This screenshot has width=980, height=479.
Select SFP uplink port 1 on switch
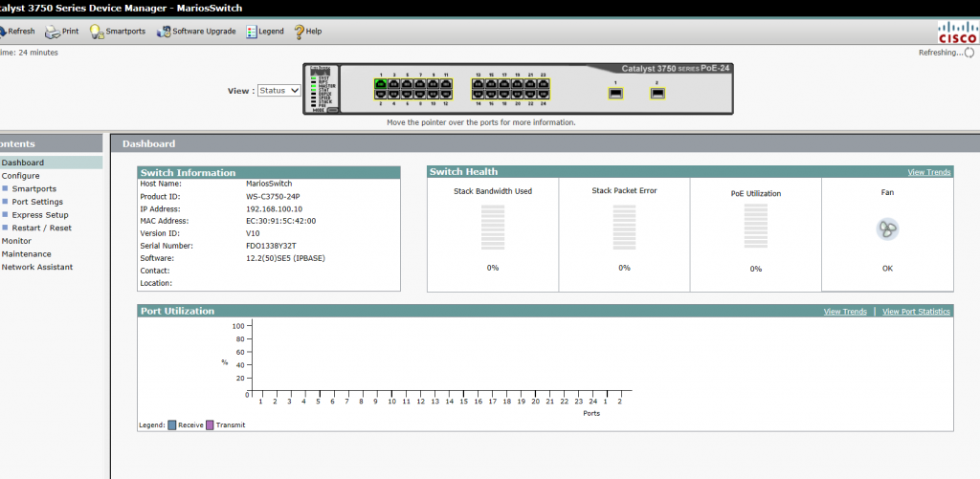(615, 93)
